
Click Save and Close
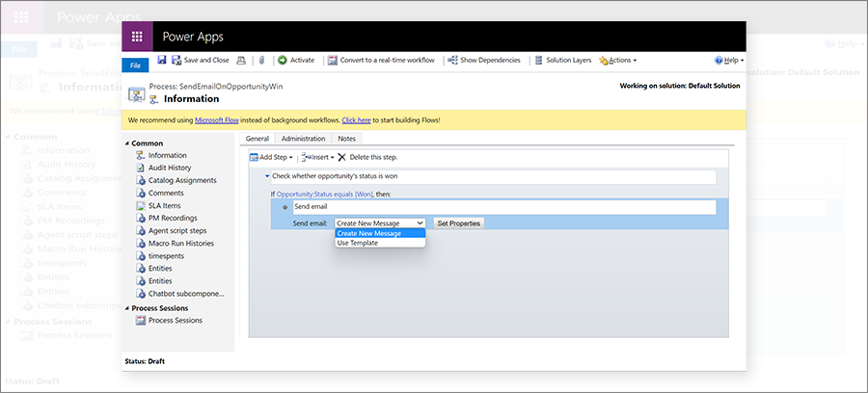click(x=200, y=60)
